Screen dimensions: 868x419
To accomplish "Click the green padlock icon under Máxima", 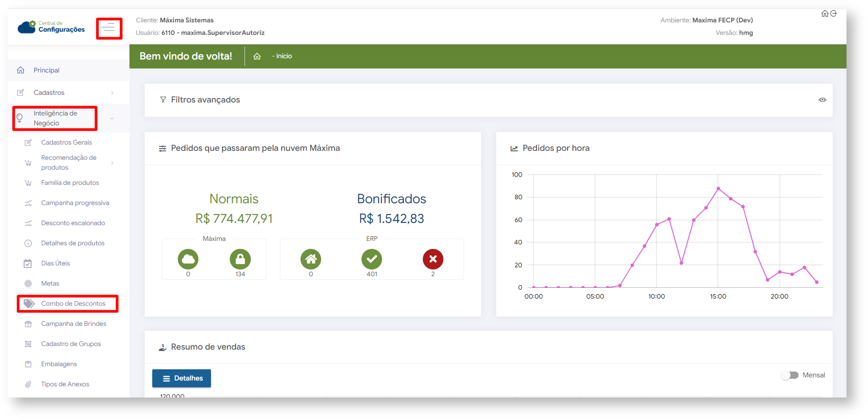I will tap(240, 259).
